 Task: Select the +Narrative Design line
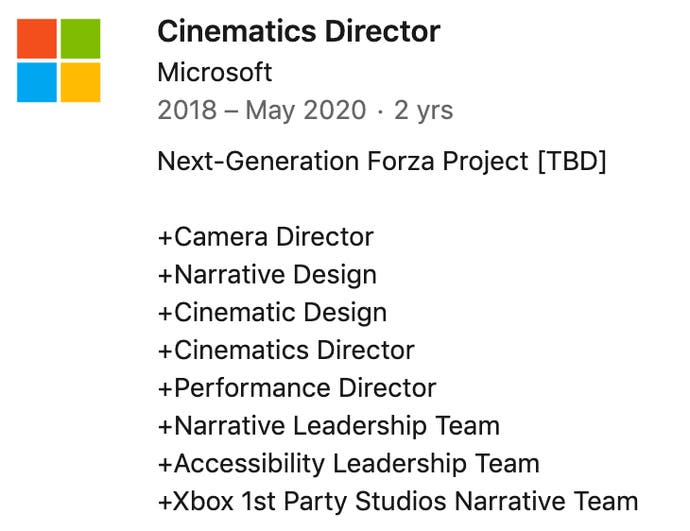[x=267, y=275]
